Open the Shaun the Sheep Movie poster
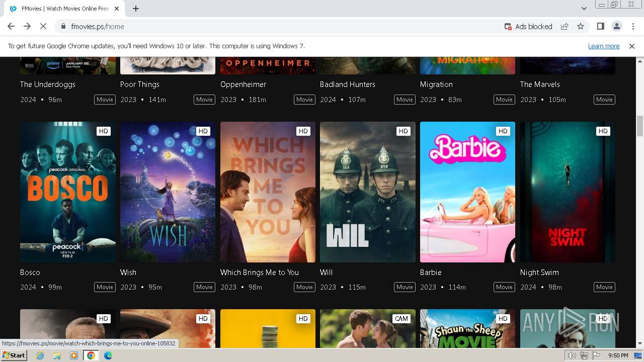Image resolution: width=644 pixels, height=362 pixels. tap(467, 328)
